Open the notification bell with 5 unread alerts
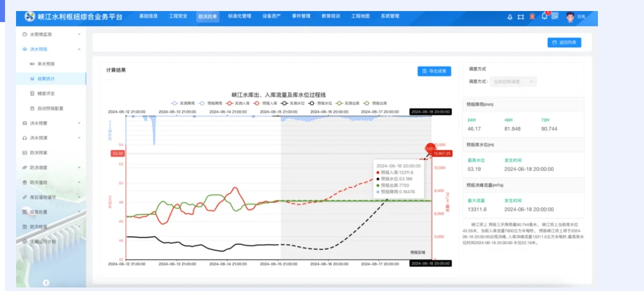644x291 pixels. pos(544,17)
